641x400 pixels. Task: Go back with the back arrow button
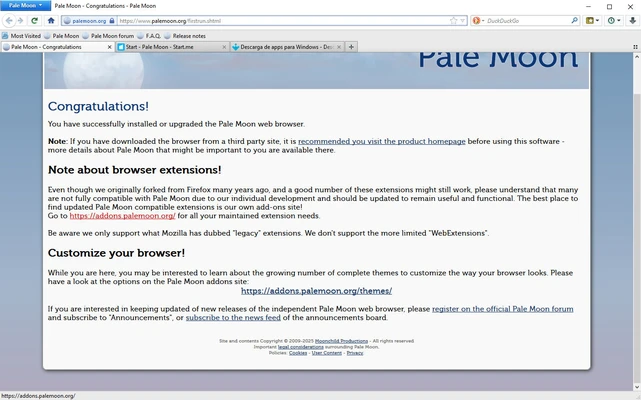pos(9,20)
